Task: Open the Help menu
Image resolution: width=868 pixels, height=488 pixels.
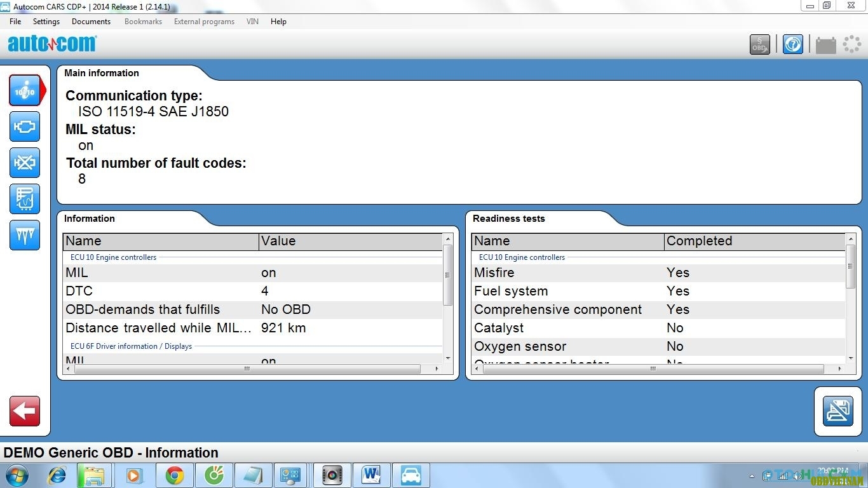Action: 278,22
